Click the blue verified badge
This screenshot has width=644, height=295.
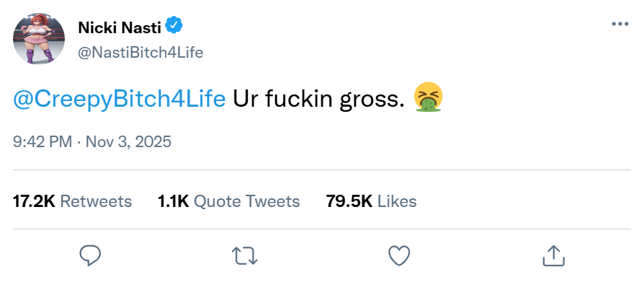[x=174, y=27]
